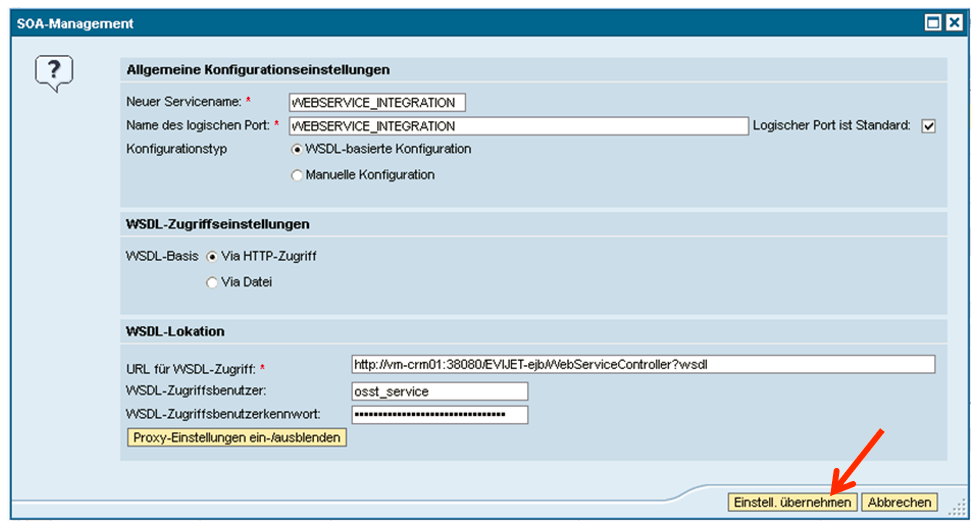This screenshot has width=973, height=524.
Task: Toggle 'Logischer Port ist Standard' checkbox
Action: pyautogui.click(x=928, y=126)
